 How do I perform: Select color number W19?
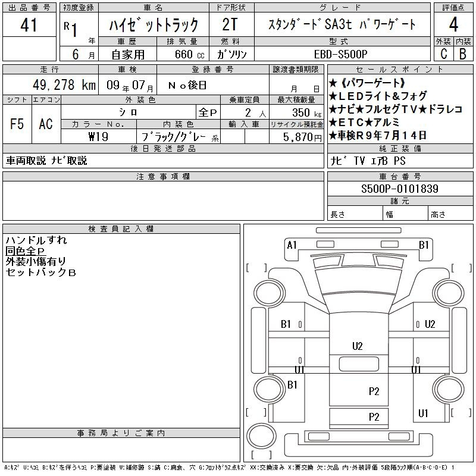[98, 137]
